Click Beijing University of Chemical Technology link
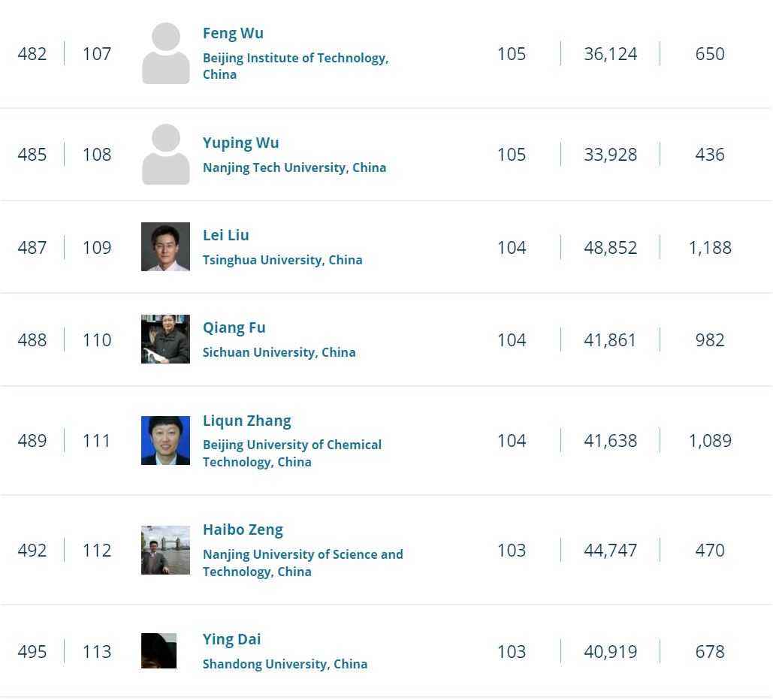 click(x=292, y=445)
